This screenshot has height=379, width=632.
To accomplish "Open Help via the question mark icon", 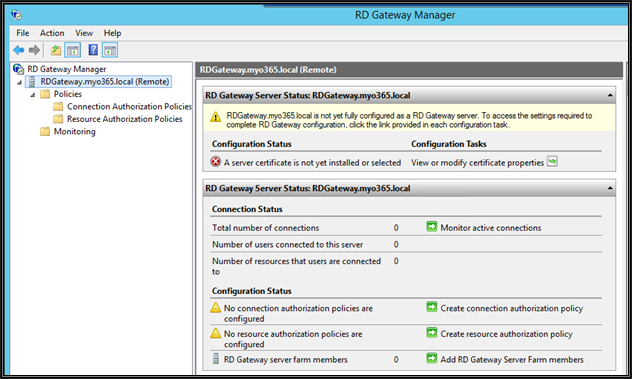I will tap(93, 50).
